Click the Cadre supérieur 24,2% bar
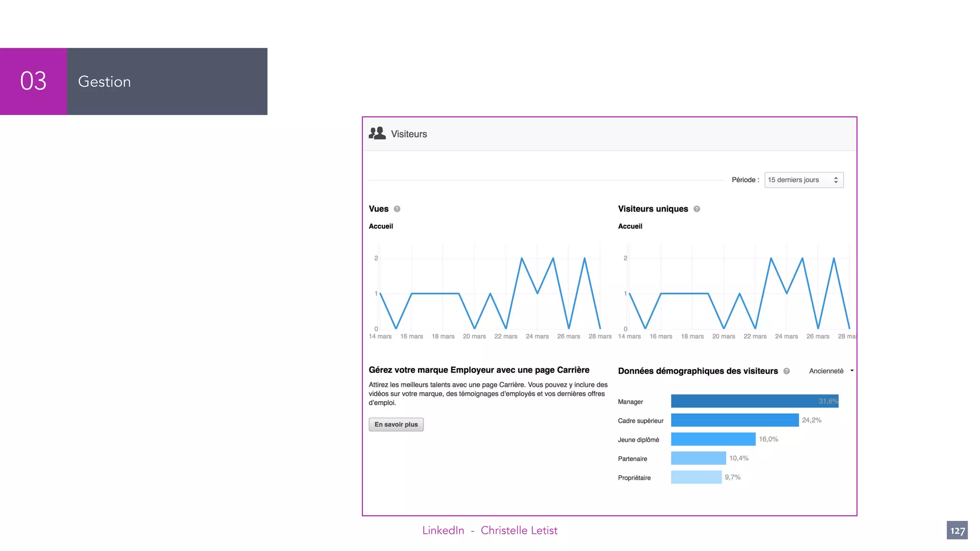 (735, 420)
